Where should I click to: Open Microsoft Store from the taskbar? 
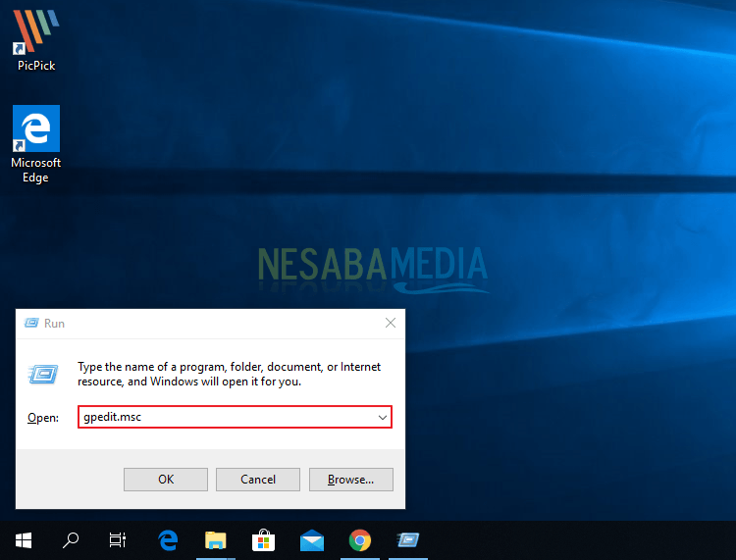tap(263, 540)
